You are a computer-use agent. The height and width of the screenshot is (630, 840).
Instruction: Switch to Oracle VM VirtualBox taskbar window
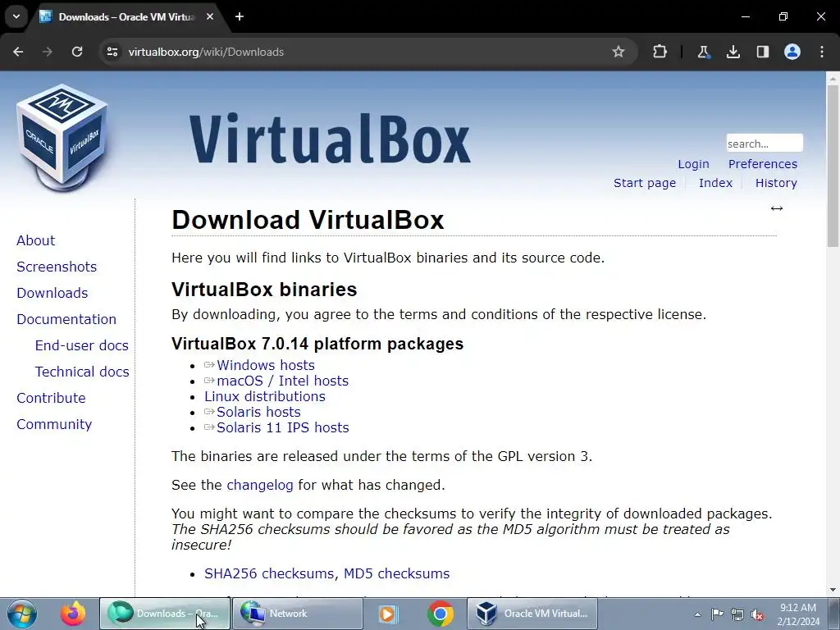(532, 614)
